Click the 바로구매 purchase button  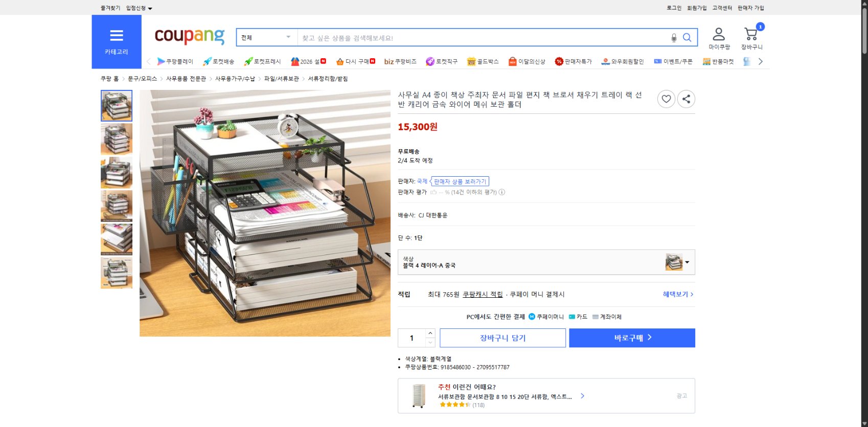pos(632,337)
